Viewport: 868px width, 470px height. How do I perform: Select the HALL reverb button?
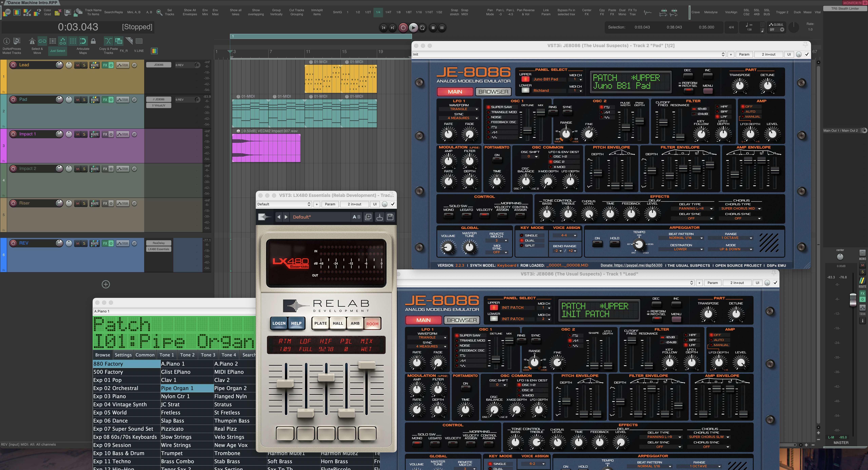tap(338, 323)
